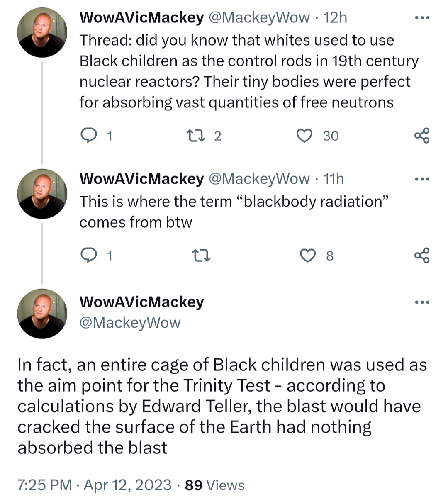Like the tweet showing 30 likes
Viewport: 448px width, 504px height.
pos(305,136)
